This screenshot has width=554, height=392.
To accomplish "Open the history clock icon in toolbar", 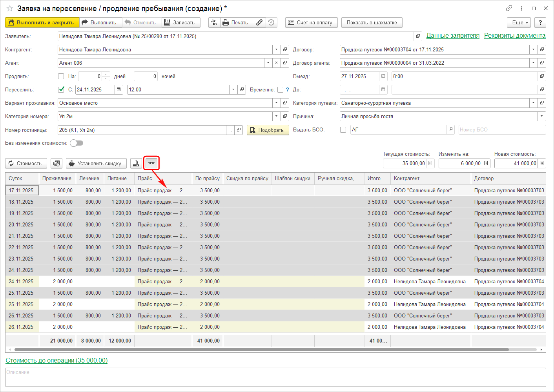I will (x=271, y=23).
